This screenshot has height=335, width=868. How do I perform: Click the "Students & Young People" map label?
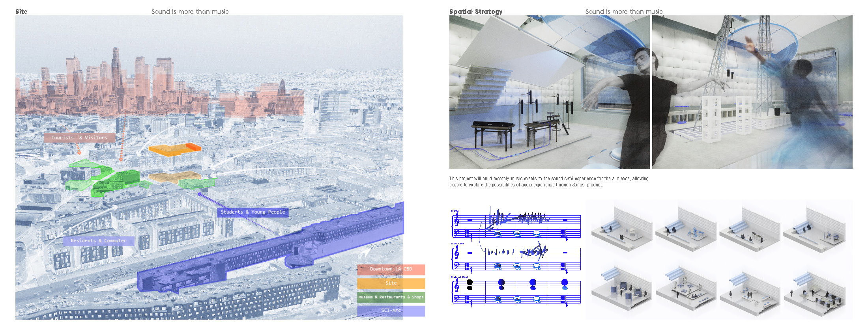coord(253,212)
